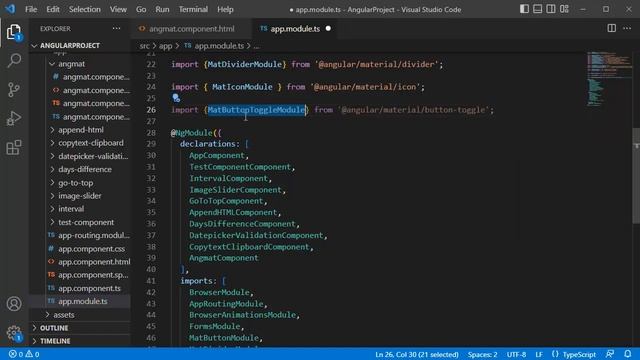640x360 pixels.
Task: Open the View menu
Action: (x=118, y=9)
